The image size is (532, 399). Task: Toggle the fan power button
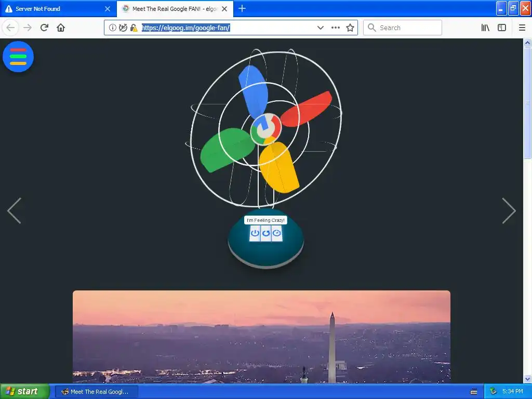[x=255, y=233]
